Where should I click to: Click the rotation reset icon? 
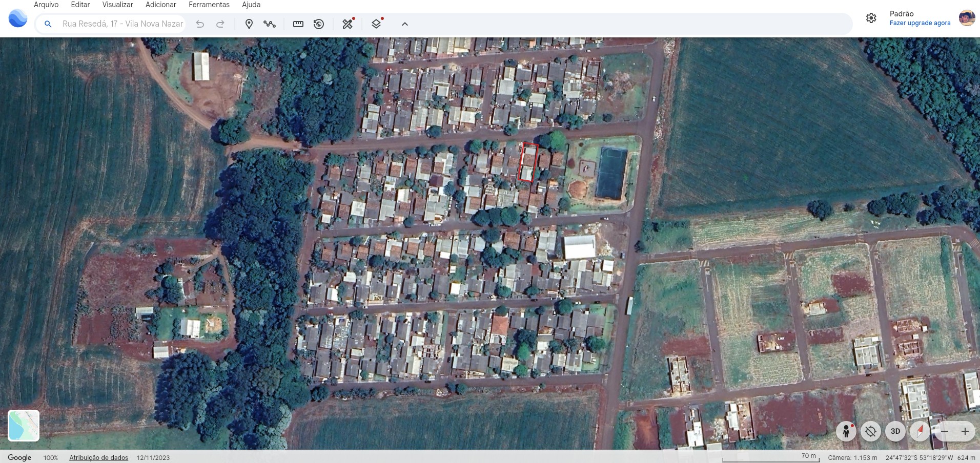pos(871,431)
